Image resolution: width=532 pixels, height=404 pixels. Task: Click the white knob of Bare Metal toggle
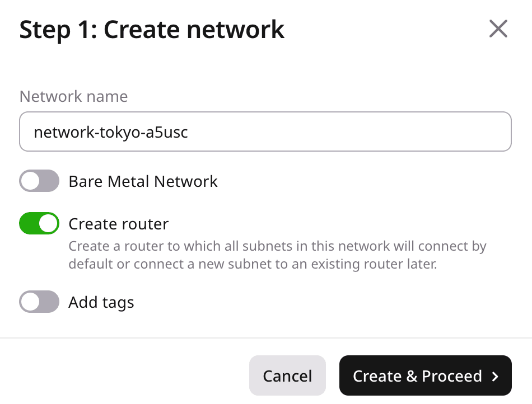[x=30, y=181]
